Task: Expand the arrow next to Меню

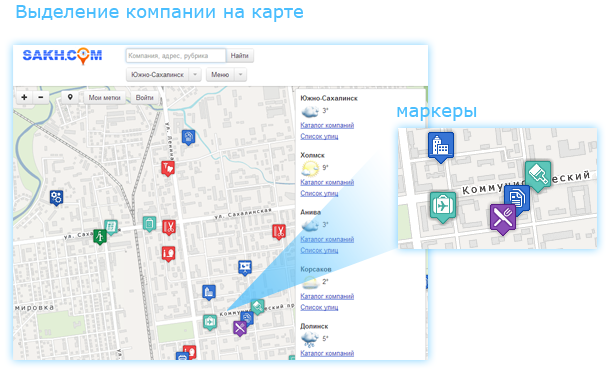Action: pos(240,74)
